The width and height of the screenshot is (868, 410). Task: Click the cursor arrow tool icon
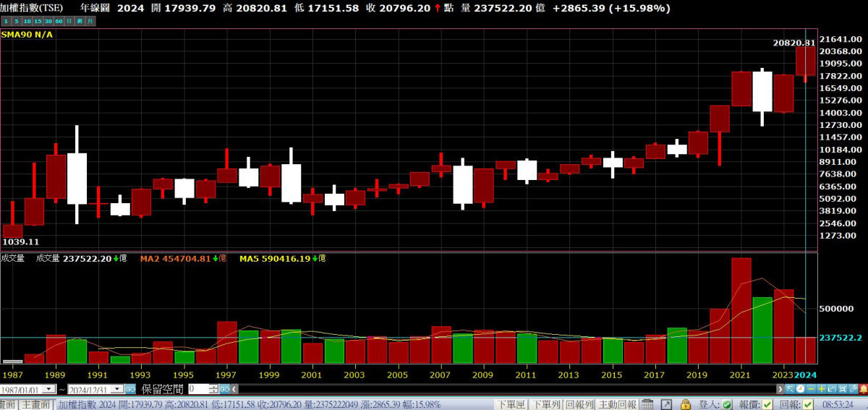click(790, 389)
